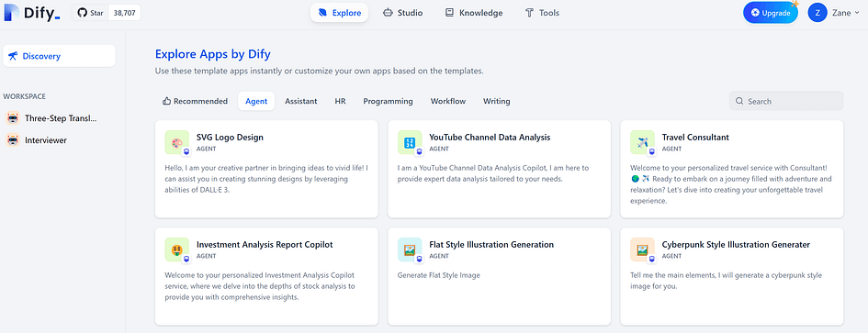Click the Cyberpunk Style Illustration Generater icon
The width and height of the screenshot is (868, 333).
pyautogui.click(x=642, y=250)
